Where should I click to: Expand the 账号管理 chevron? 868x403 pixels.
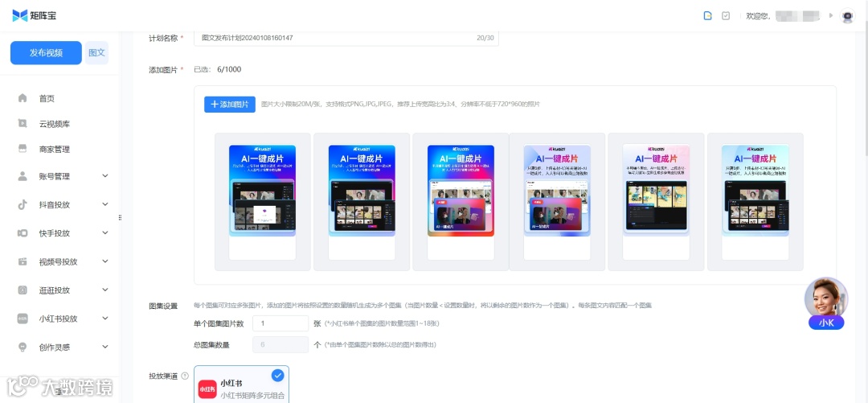[105, 176]
